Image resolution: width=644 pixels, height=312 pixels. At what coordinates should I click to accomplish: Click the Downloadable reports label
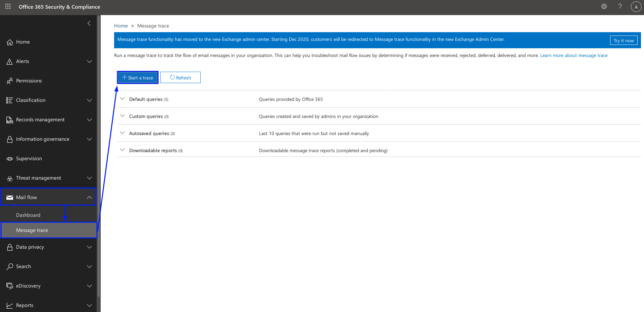pos(153,150)
